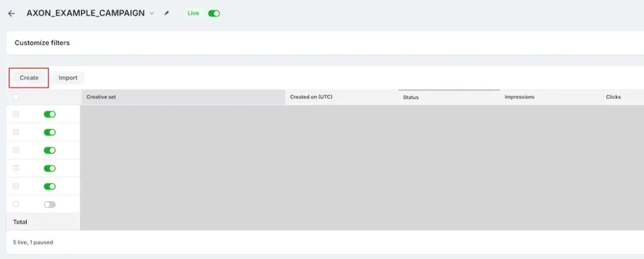The height and width of the screenshot is (259, 644).
Task: Sort by Creative set column header
Action: click(x=183, y=97)
